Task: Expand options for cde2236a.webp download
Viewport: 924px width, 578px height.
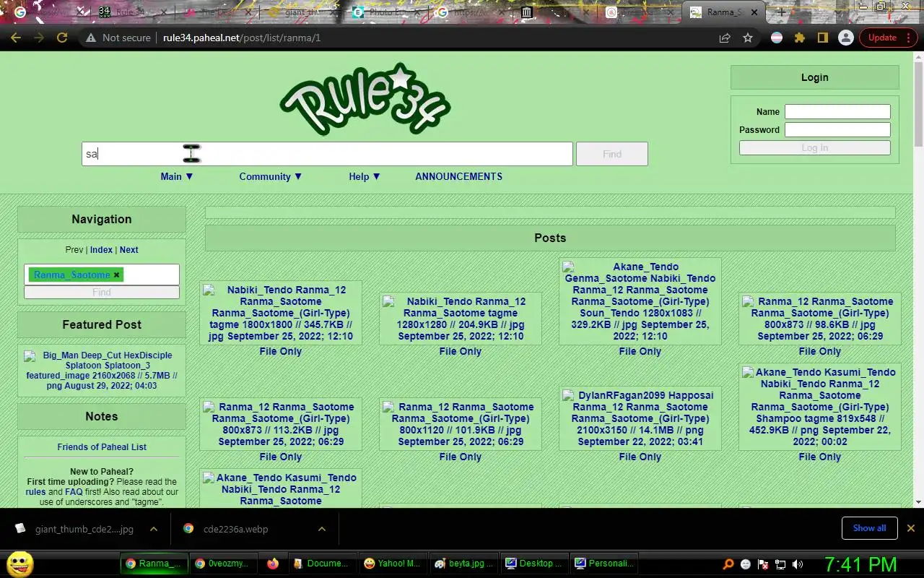Action: 321,529
